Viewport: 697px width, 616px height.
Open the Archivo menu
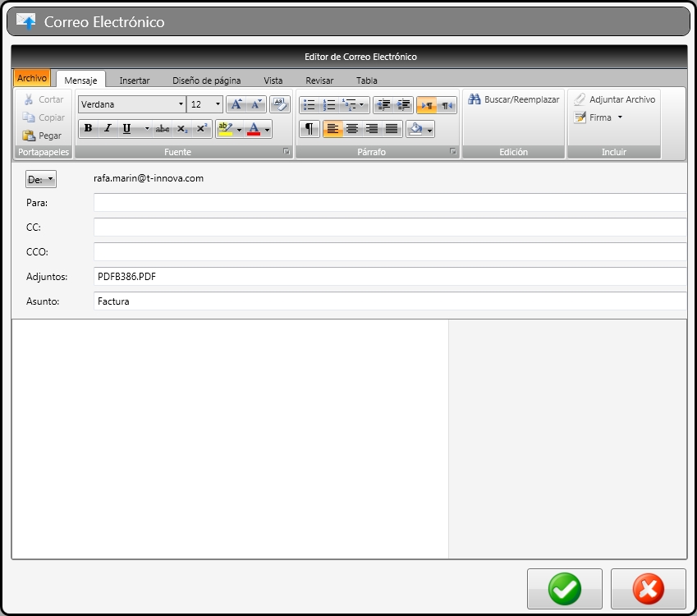pyautogui.click(x=32, y=78)
